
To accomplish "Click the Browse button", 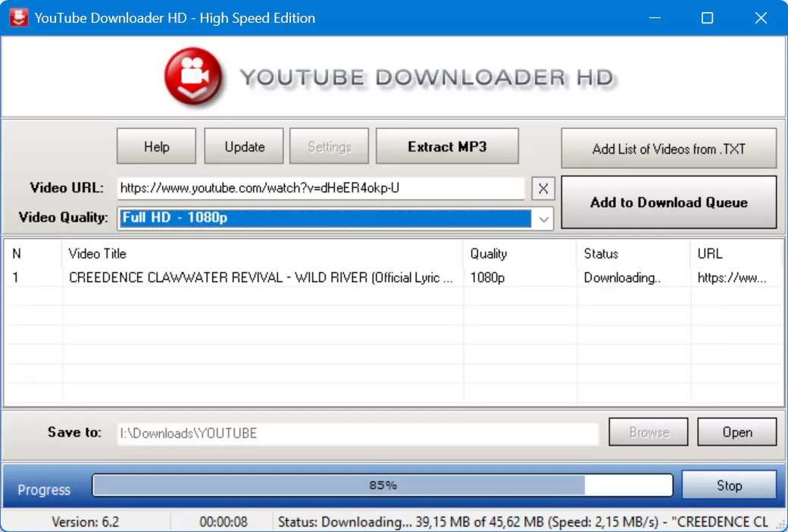I will pos(649,432).
